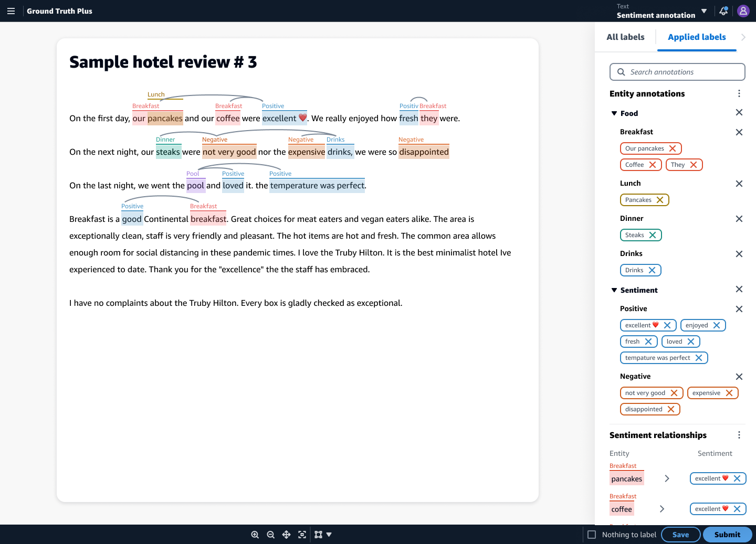Delete the 'enjoyed' chip under Positive
Image resolution: width=756 pixels, height=544 pixels.
[717, 325]
